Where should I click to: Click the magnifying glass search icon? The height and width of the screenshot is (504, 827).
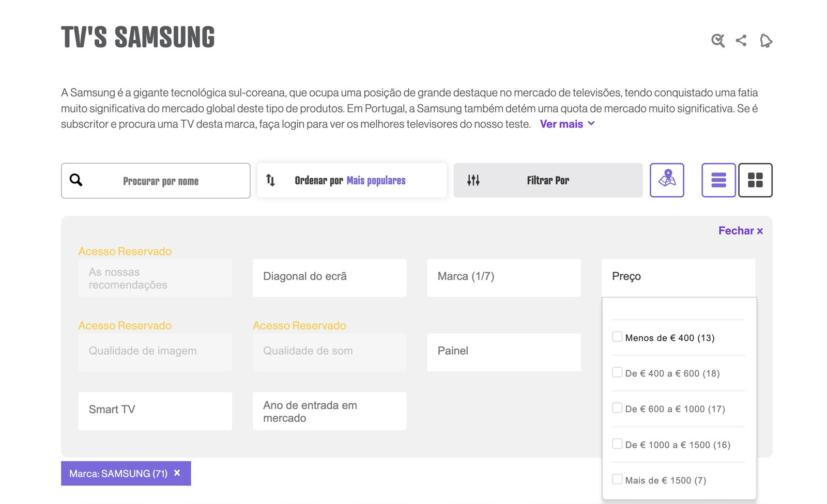[76, 180]
